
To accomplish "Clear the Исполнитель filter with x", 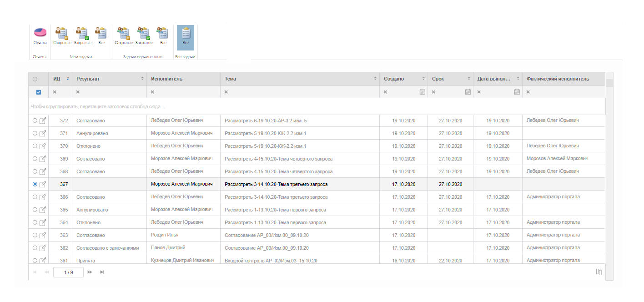I will tap(152, 92).
